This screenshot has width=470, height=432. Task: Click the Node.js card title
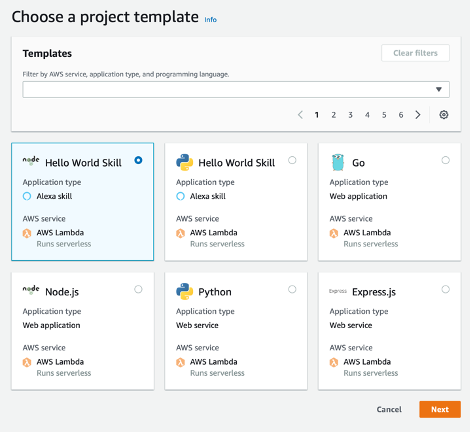pyautogui.click(x=62, y=292)
